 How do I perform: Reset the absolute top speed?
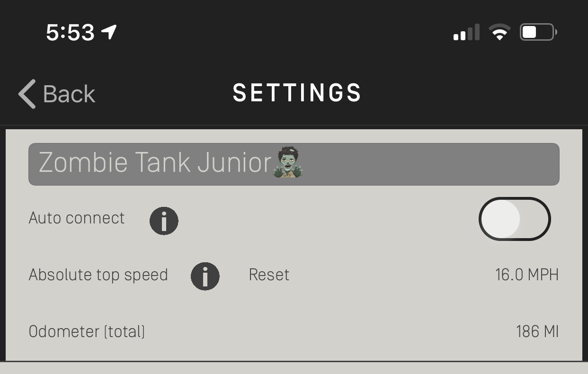[269, 275]
